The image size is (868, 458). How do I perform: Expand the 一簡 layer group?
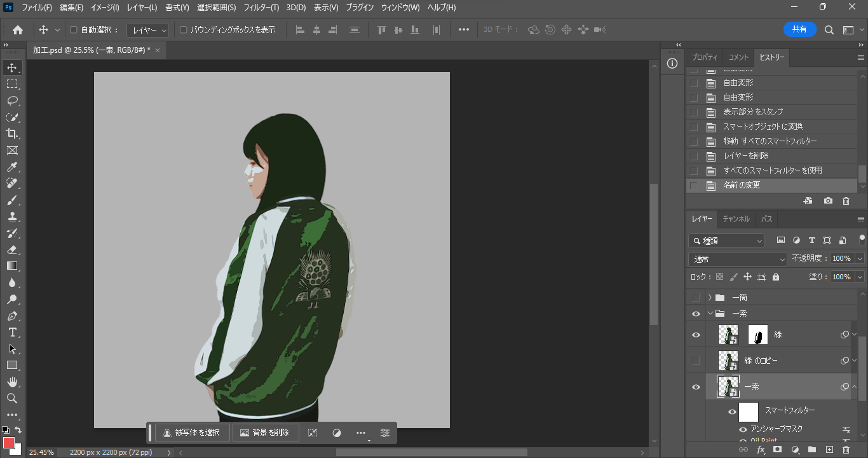tap(710, 297)
